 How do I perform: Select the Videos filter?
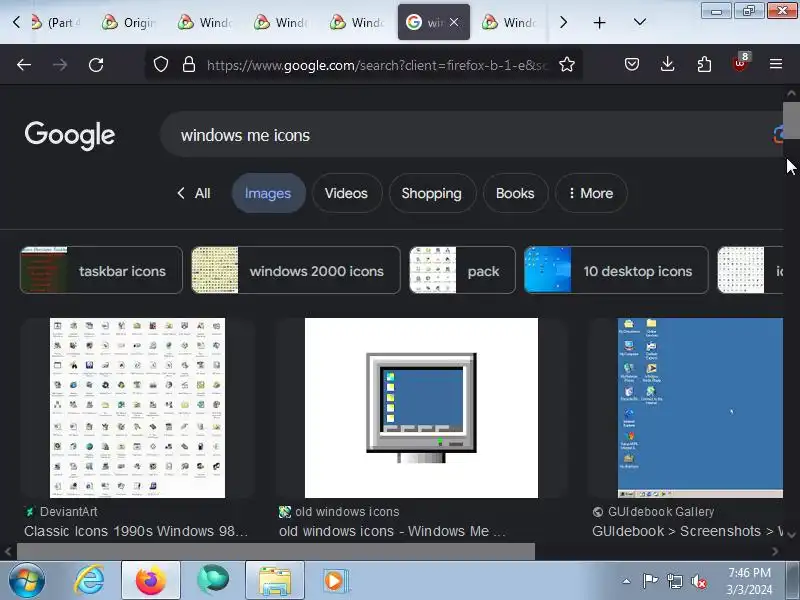(x=346, y=193)
